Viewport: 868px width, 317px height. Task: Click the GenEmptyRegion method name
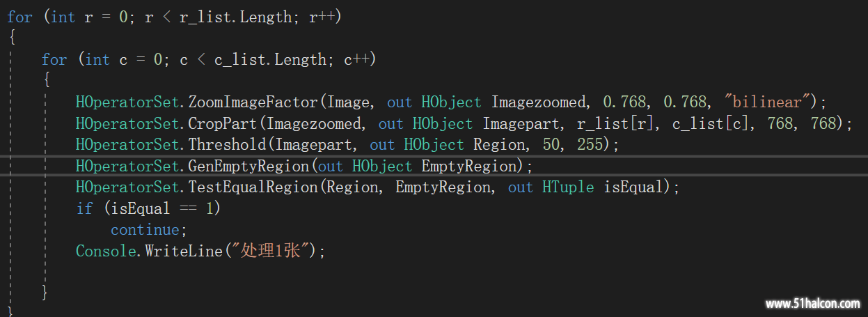tap(248, 167)
